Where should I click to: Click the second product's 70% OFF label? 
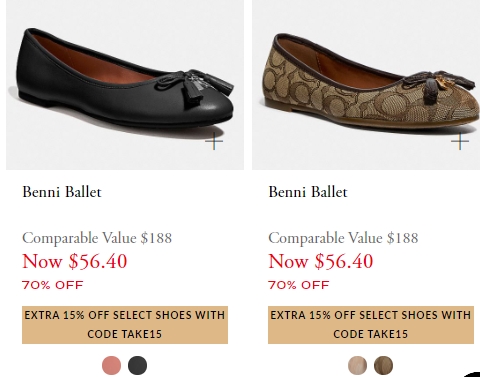pyautogui.click(x=299, y=285)
